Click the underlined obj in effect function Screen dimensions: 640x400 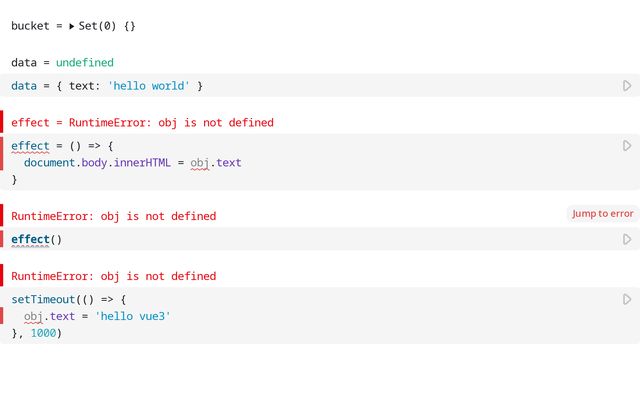(x=202, y=163)
